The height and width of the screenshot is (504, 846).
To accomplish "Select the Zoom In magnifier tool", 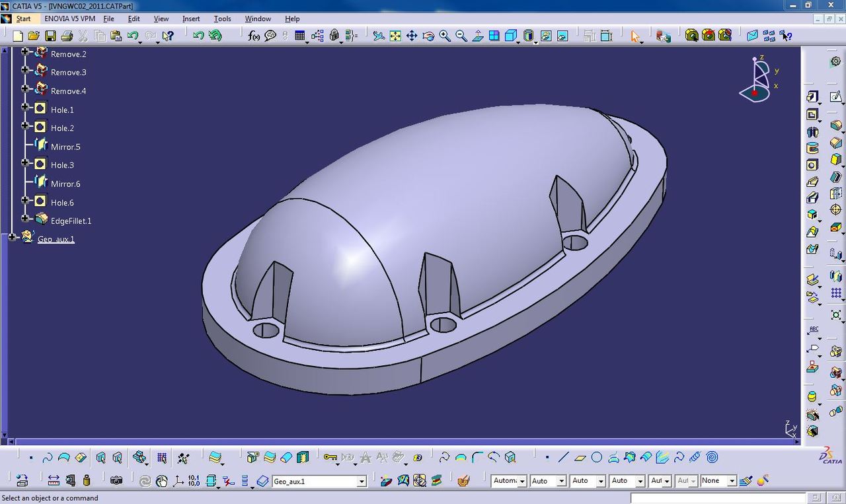I will point(445,36).
